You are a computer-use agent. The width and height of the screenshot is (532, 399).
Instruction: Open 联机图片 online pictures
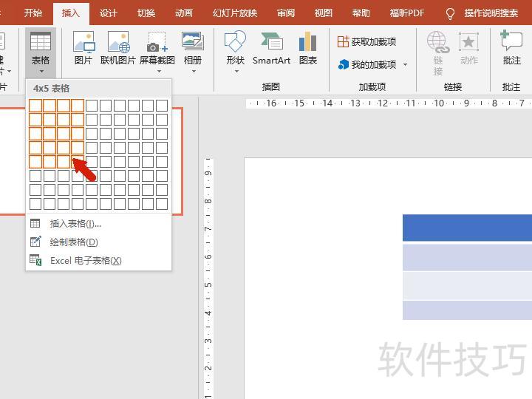tap(118, 42)
